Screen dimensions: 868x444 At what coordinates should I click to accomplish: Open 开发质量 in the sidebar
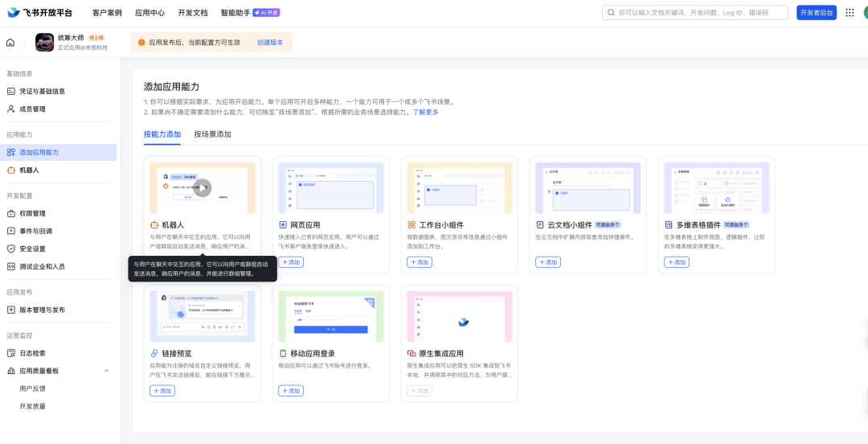(x=33, y=406)
